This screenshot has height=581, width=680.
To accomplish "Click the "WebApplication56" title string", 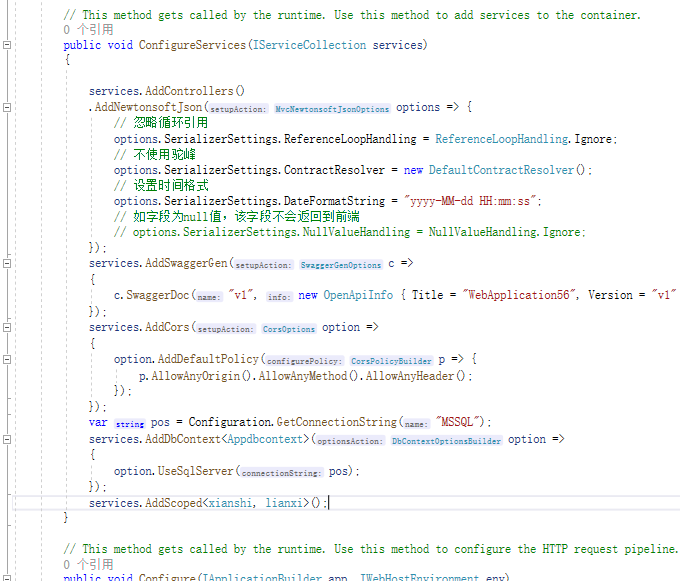I will [x=519, y=295].
